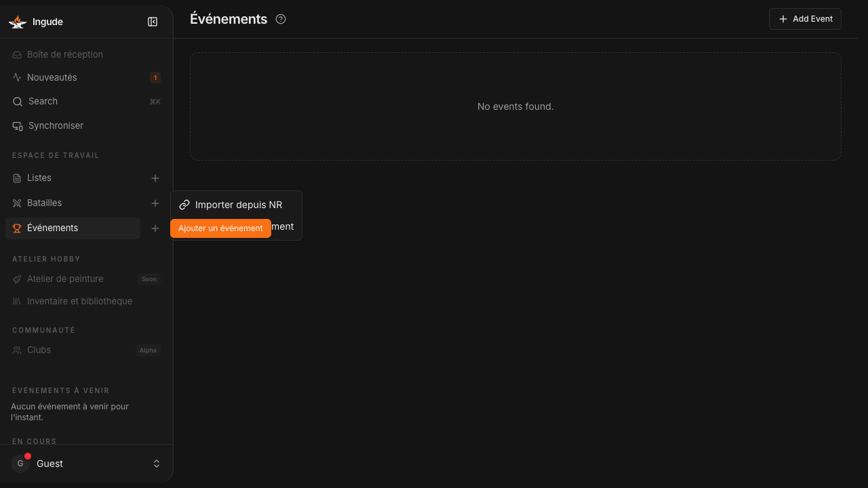Open Nouveautés in the sidebar

86,77
